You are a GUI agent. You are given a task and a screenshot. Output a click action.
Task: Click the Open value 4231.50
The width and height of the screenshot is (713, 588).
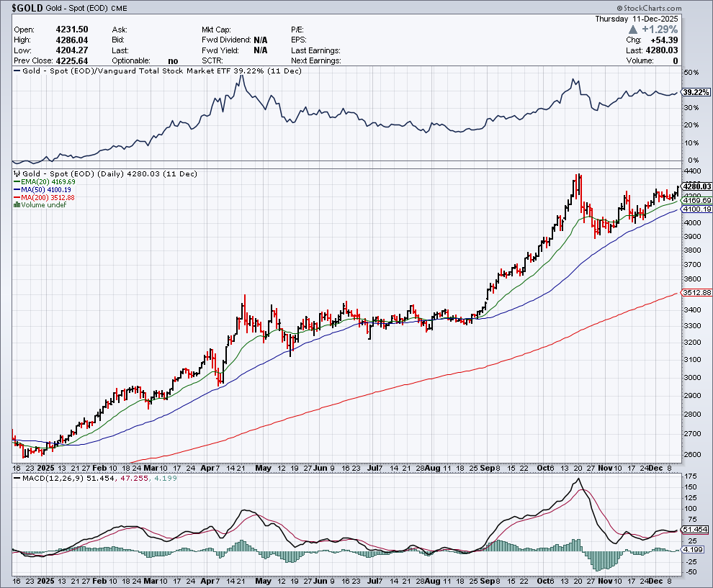(72, 30)
